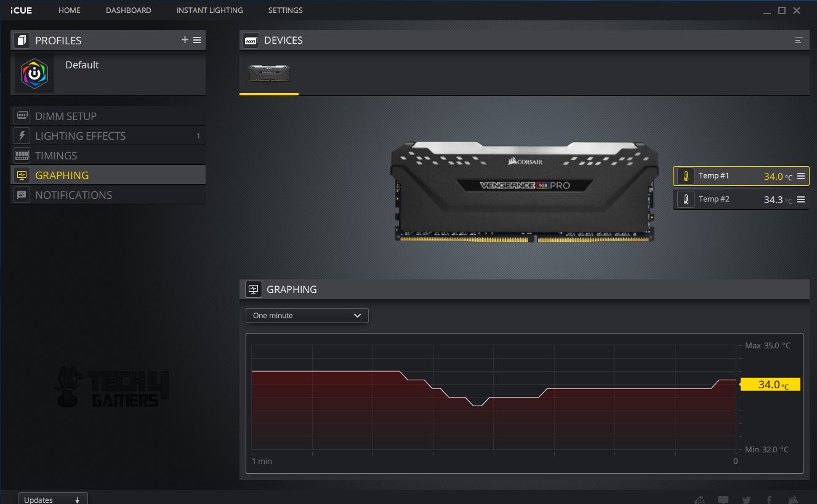Open the Twitter link icon
The height and width of the screenshot is (504, 817).
[746, 500]
